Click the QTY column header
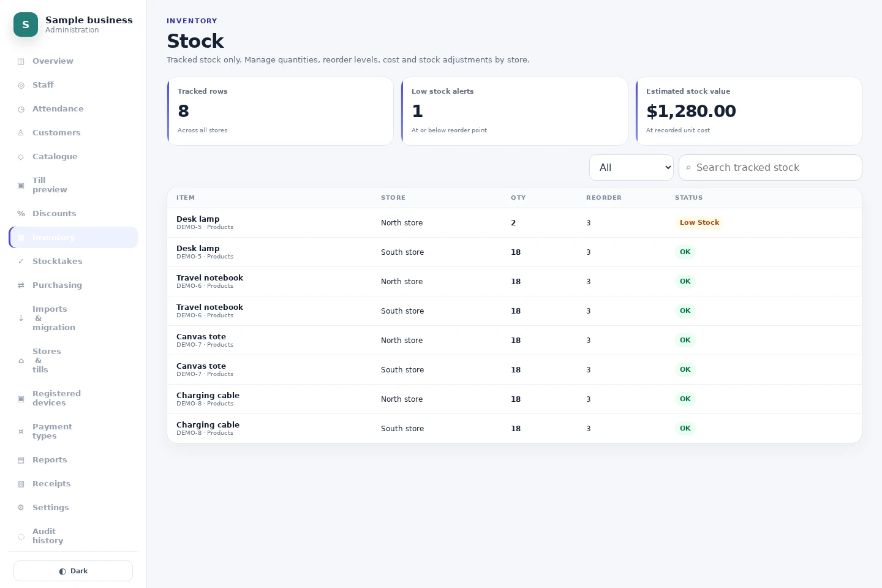 point(518,198)
